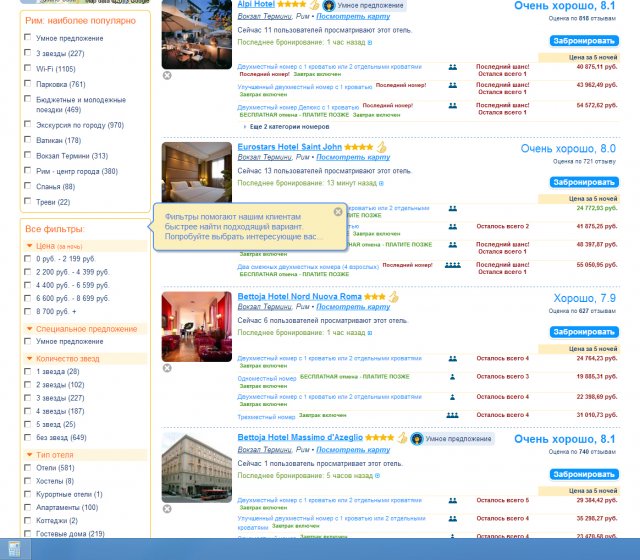Image resolution: width=640 pixels, height=560 pixels.
Task: Click two-person icon for 29 384,42 руб. room
Action: pos(453,500)
